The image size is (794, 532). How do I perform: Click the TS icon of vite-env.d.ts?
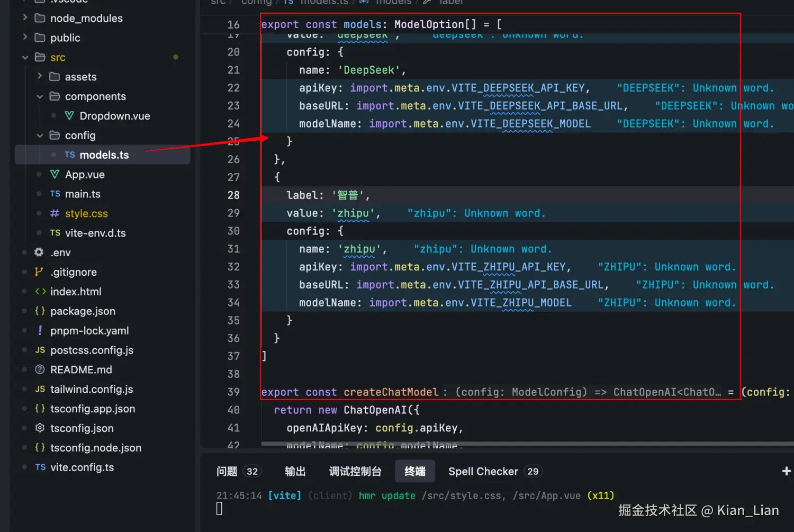[55, 233]
